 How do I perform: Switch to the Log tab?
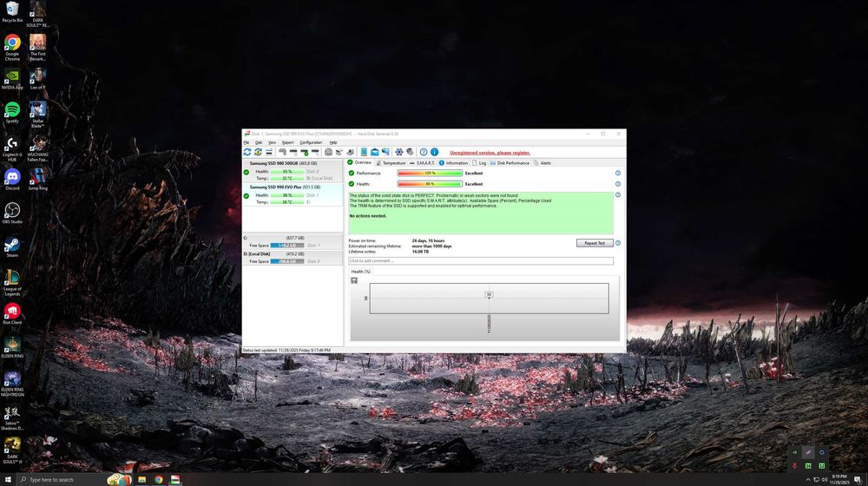click(x=479, y=163)
